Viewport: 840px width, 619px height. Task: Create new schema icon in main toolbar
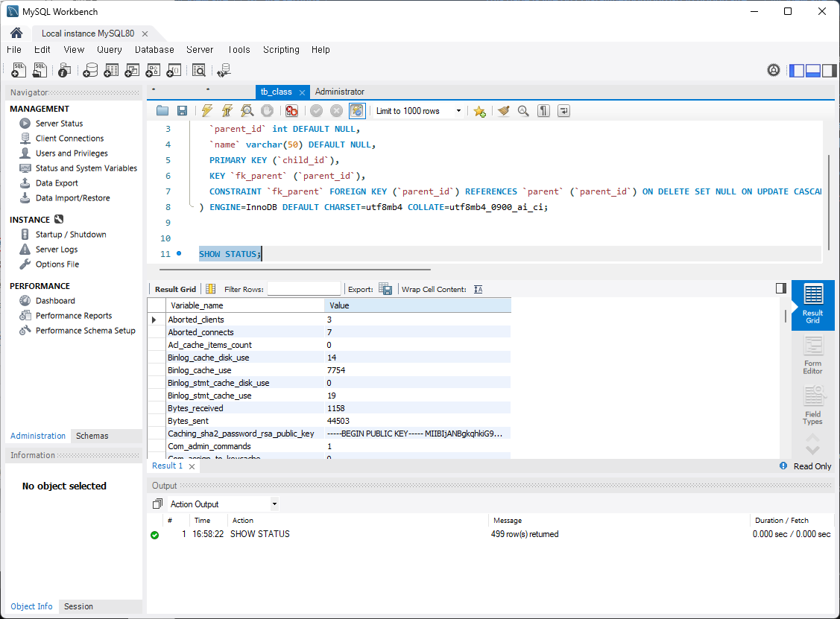[90, 70]
